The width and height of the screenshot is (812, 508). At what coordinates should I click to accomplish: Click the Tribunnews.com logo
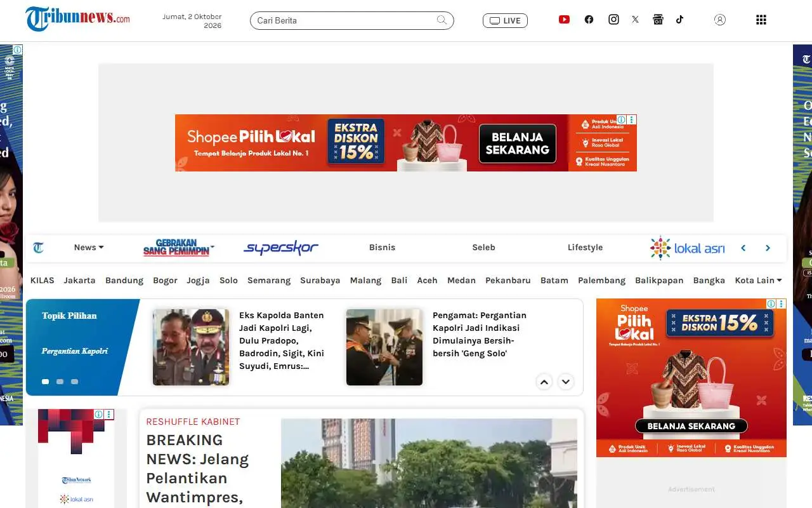[x=77, y=19]
